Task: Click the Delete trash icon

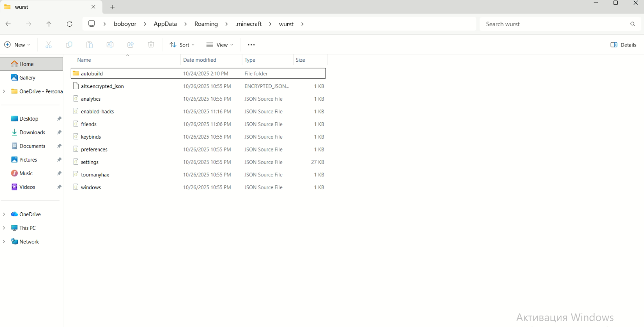Action: coord(151,45)
